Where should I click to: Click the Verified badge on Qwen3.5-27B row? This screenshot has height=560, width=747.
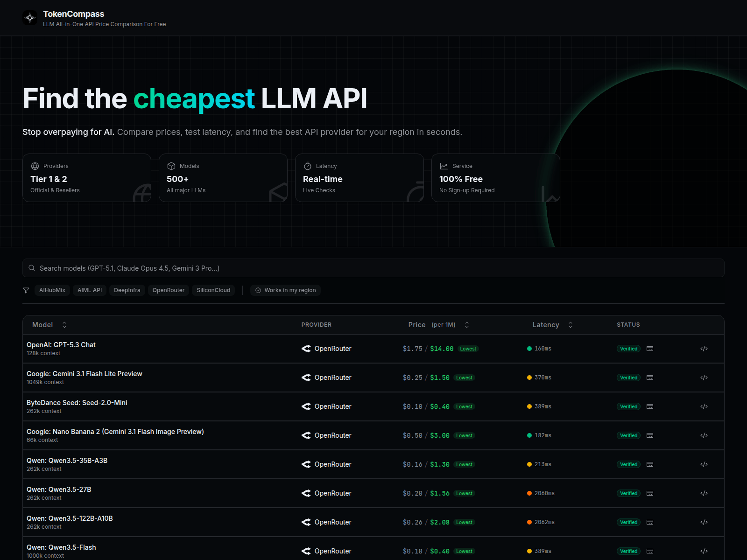(628, 493)
